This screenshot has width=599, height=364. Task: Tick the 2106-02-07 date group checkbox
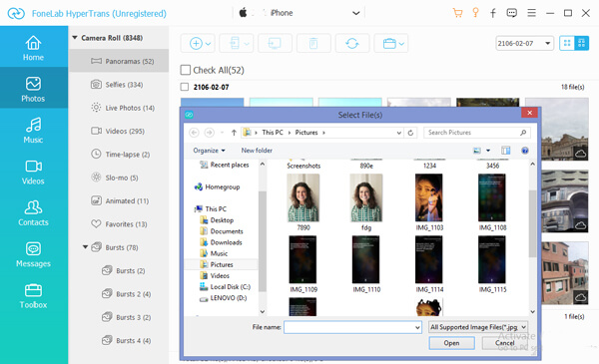coord(185,87)
